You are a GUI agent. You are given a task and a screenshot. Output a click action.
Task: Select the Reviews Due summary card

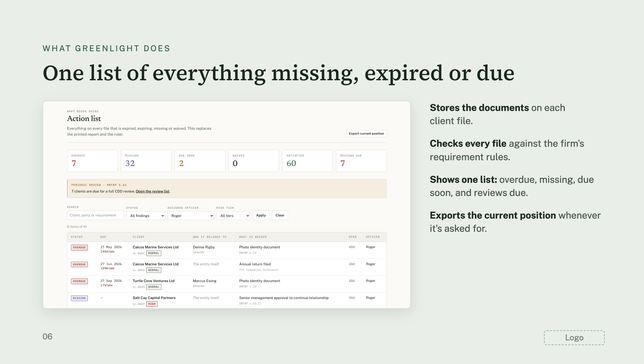pos(361,161)
